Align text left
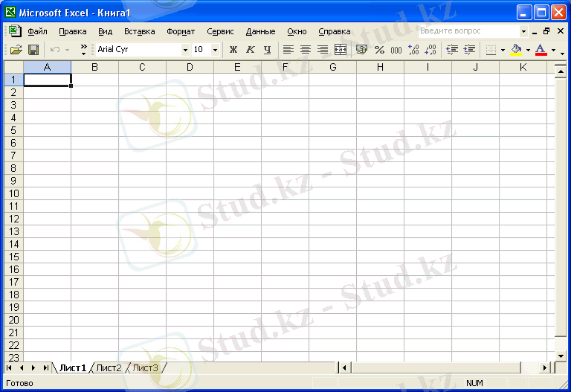The image size is (571, 392). coord(288,50)
